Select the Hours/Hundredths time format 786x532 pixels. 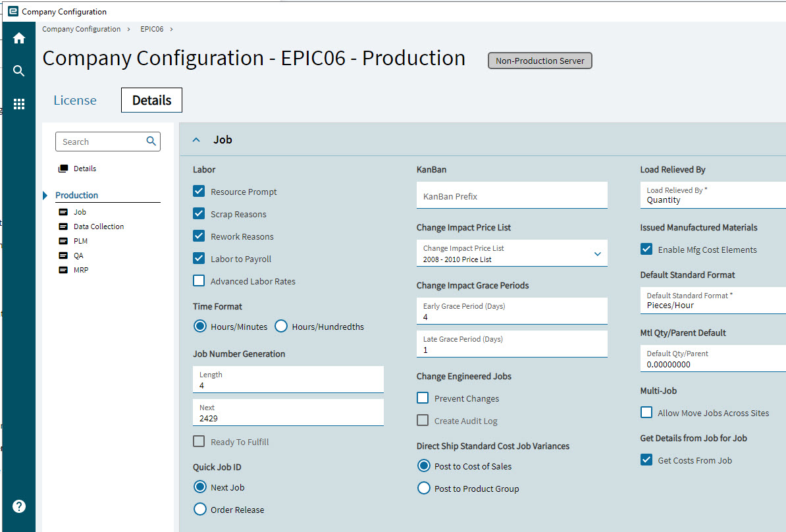coord(281,327)
